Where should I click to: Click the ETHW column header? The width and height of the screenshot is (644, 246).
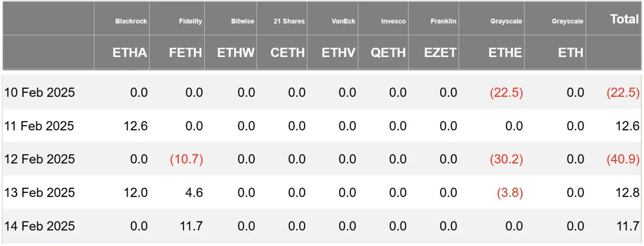(x=236, y=52)
